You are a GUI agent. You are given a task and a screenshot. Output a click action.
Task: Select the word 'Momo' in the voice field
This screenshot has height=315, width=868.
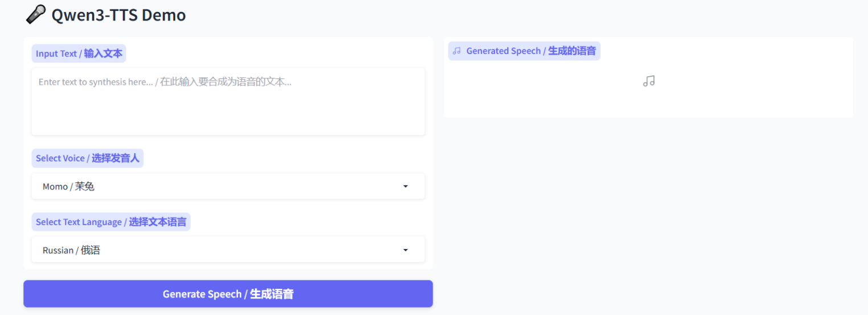coord(55,186)
